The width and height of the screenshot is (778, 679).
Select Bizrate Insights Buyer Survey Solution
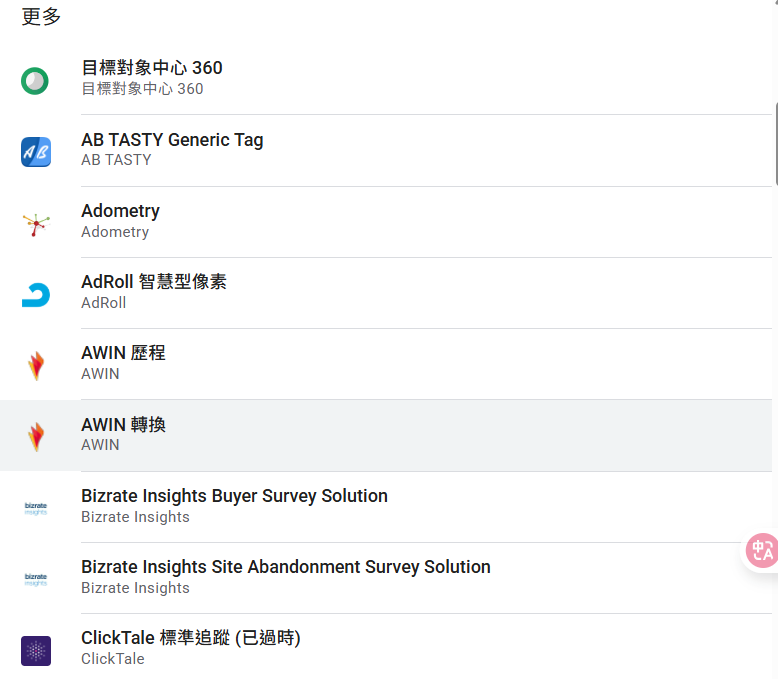[x=234, y=496]
